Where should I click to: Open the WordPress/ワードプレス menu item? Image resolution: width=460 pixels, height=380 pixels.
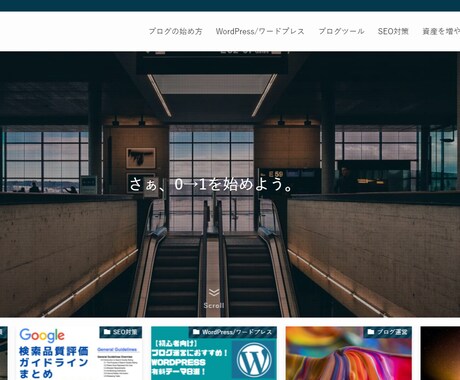coord(260,31)
